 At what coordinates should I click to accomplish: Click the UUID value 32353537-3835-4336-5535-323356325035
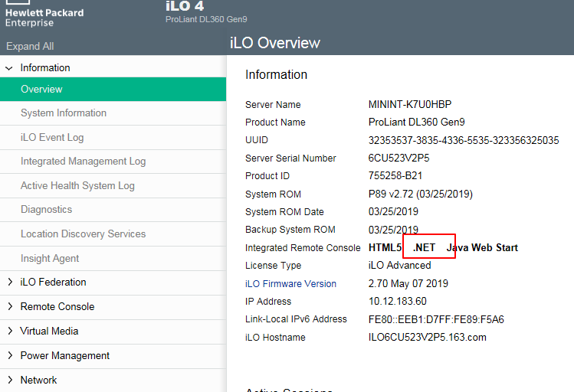464,140
